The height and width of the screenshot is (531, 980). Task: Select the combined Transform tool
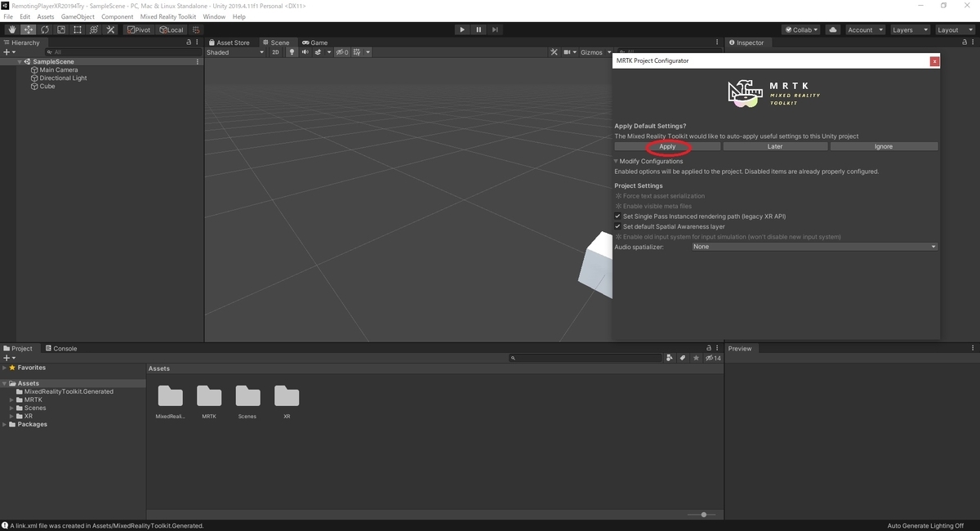(94, 30)
